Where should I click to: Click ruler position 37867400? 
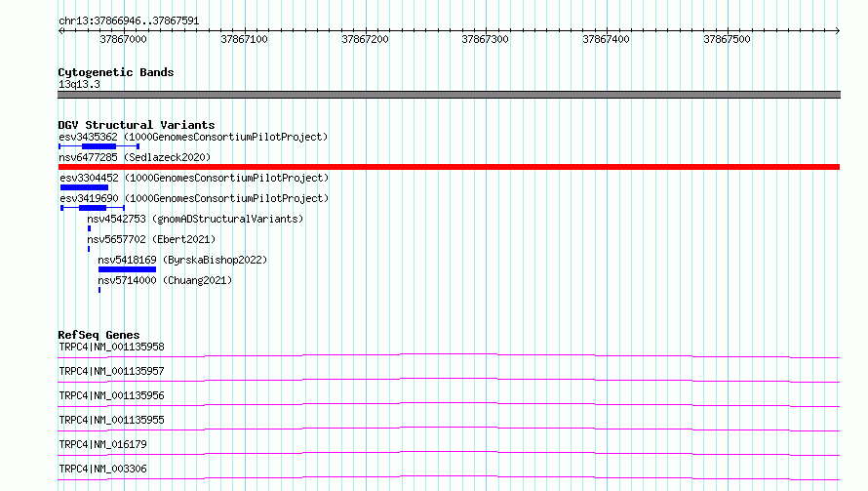pos(607,39)
